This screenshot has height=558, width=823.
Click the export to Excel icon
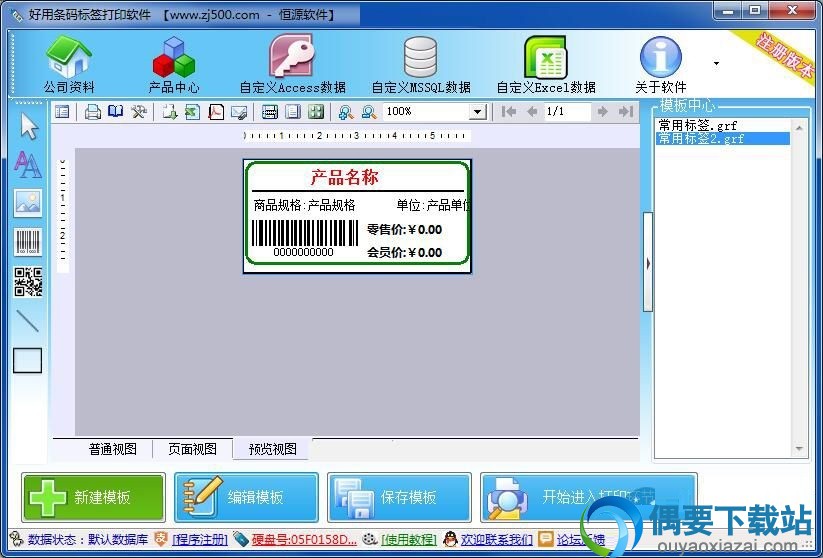click(x=192, y=111)
